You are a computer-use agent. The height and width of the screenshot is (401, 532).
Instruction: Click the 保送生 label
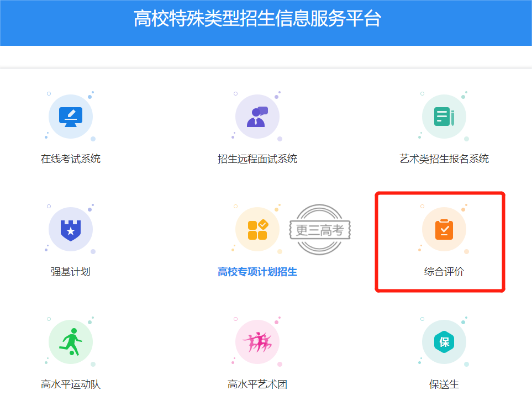pyautogui.click(x=444, y=384)
